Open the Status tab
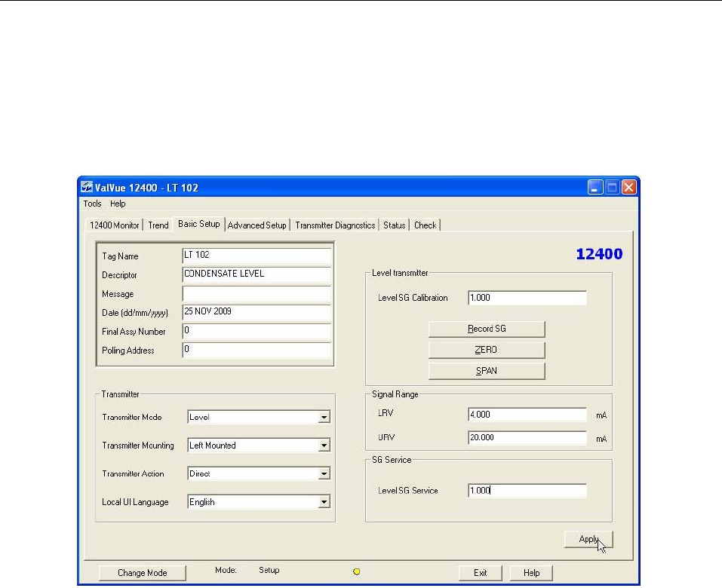 pos(394,225)
